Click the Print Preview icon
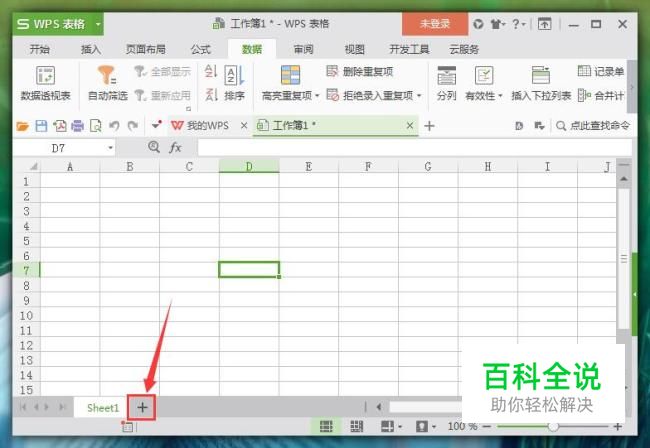Image resolution: width=650 pixels, height=448 pixels. pyautogui.click(x=96, y=126)
